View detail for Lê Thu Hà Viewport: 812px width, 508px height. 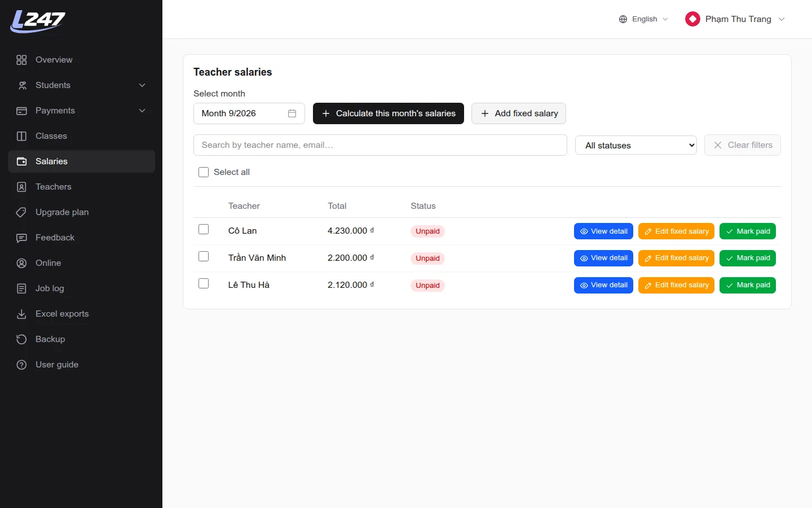(x=603, y=285)
